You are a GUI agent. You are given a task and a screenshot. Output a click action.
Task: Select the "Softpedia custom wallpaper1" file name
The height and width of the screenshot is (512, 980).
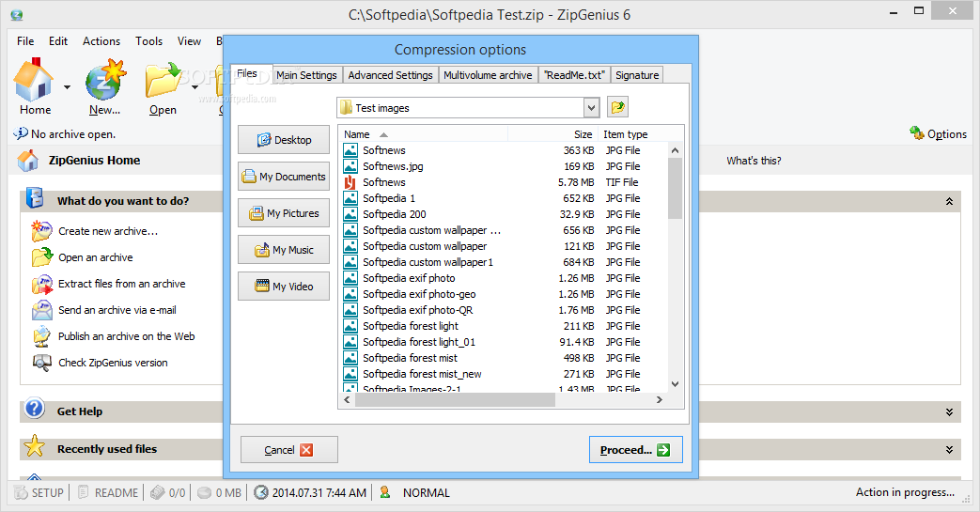coord(428,262)
